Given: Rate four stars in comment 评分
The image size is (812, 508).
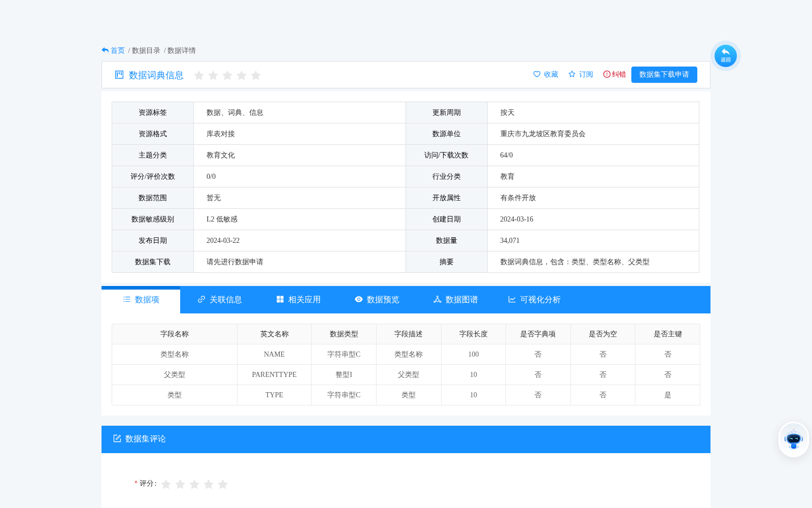Looking at the screenshot, I should 209,484.
